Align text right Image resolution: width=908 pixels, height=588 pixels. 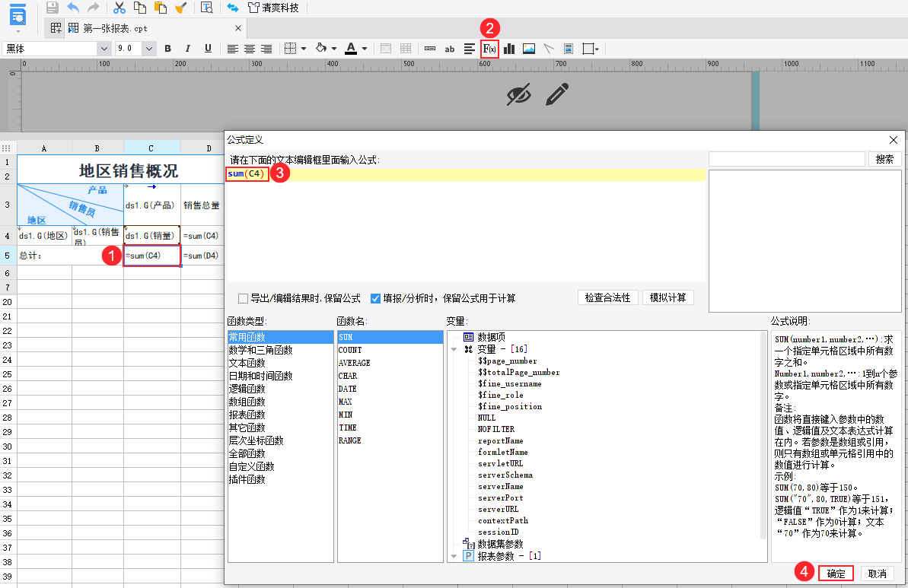(x=266, y=49)
